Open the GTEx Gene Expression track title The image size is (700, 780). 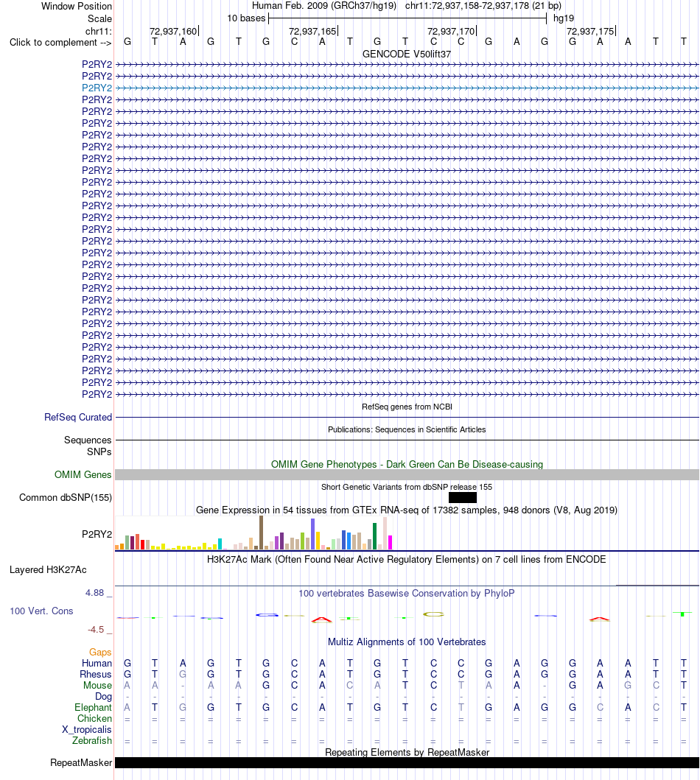tap(407, 510)
